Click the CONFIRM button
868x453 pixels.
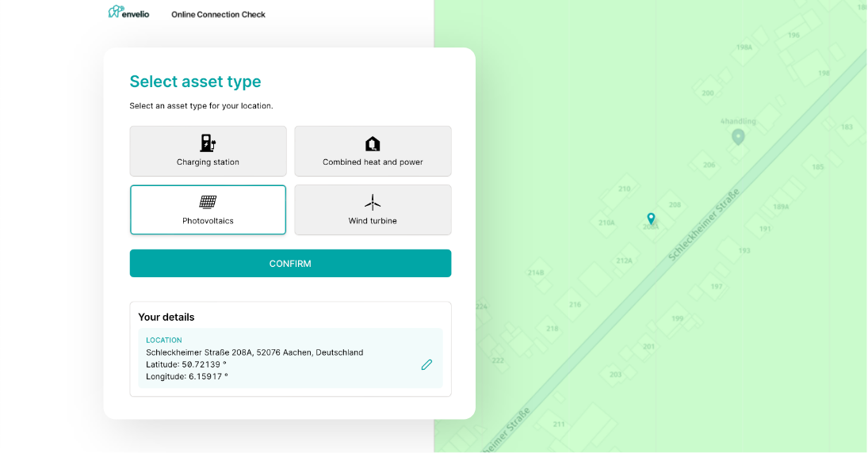(x=291, y=263)
